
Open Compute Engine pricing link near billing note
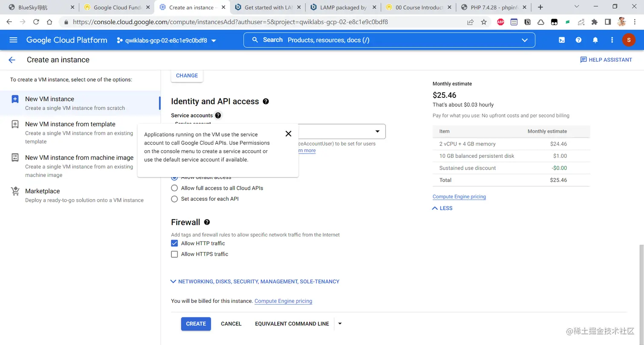tap(283, 301)
